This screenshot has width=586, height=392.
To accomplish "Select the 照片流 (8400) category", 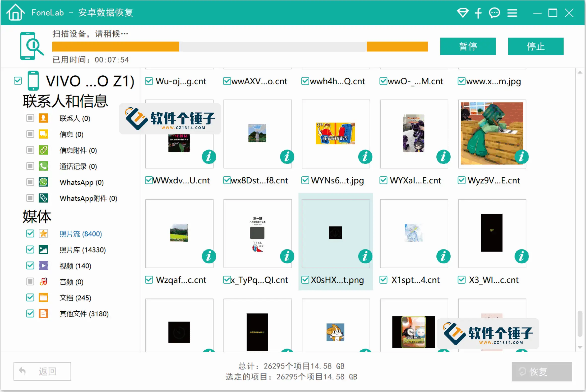I will coord(80,234).
